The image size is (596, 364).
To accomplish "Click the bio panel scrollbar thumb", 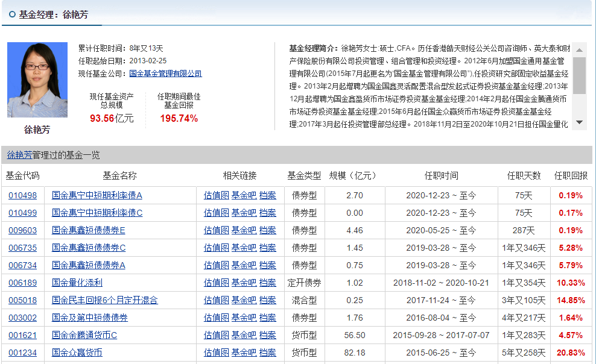I will (579, 75).
